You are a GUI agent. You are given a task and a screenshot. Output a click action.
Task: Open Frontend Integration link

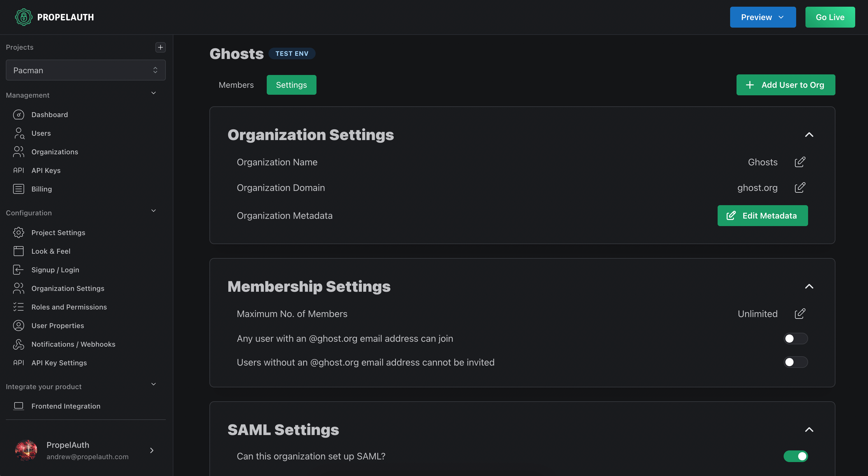pyautogui.click(x=66, y=406)
